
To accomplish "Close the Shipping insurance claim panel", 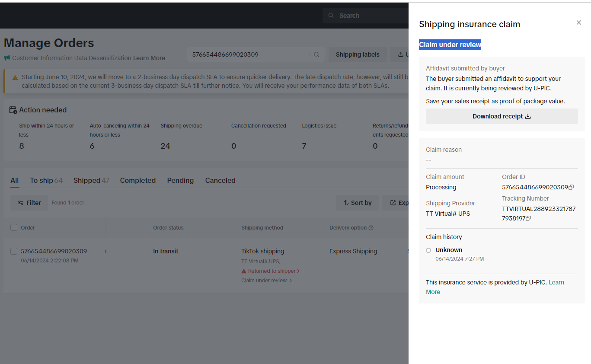I will (578, 22).
